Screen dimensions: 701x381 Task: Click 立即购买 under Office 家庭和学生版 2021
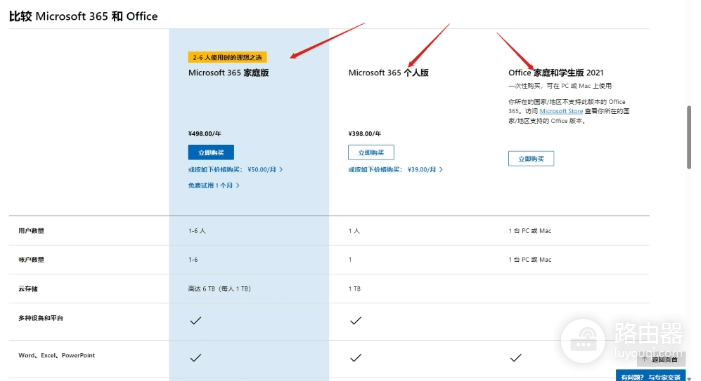point(531,159)
